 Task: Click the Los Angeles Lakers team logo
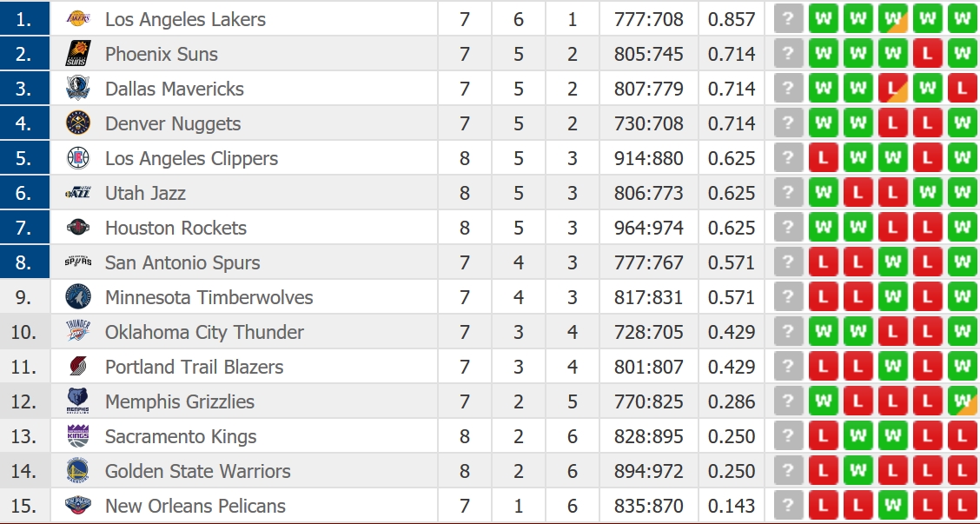coord(77,19)
